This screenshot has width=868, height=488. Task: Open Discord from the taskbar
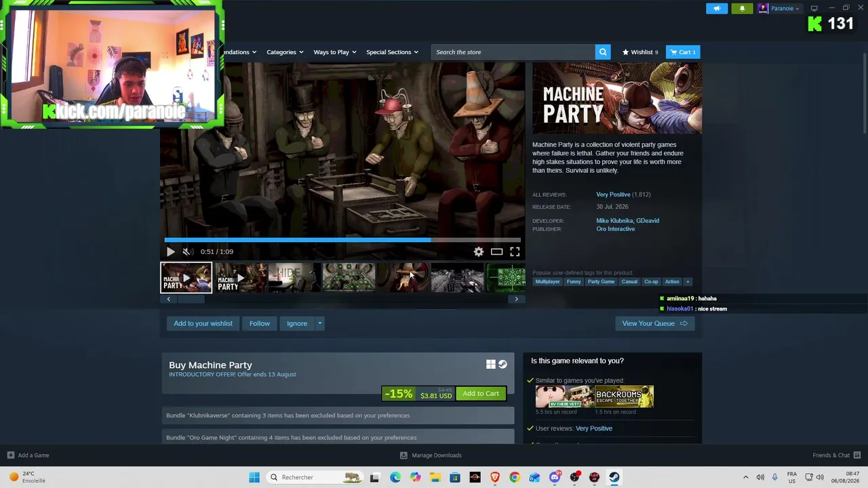point(555,477)
